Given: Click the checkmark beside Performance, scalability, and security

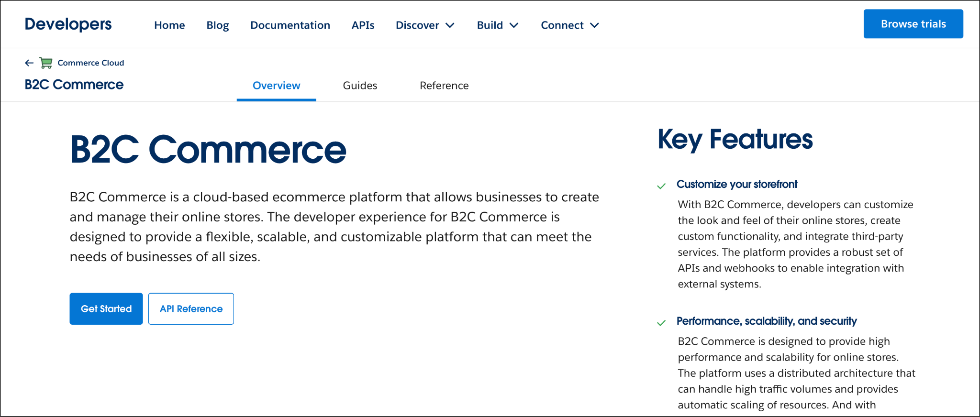Looking at the screenshot, I should pos(661,323).
